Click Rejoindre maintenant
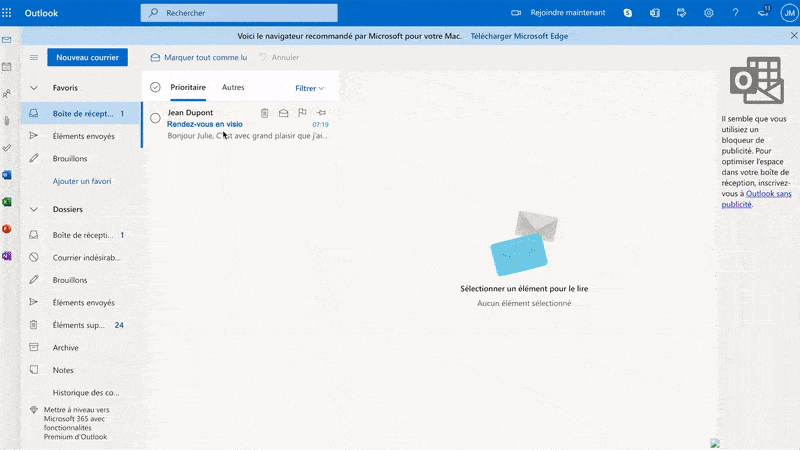 [567, 13]
